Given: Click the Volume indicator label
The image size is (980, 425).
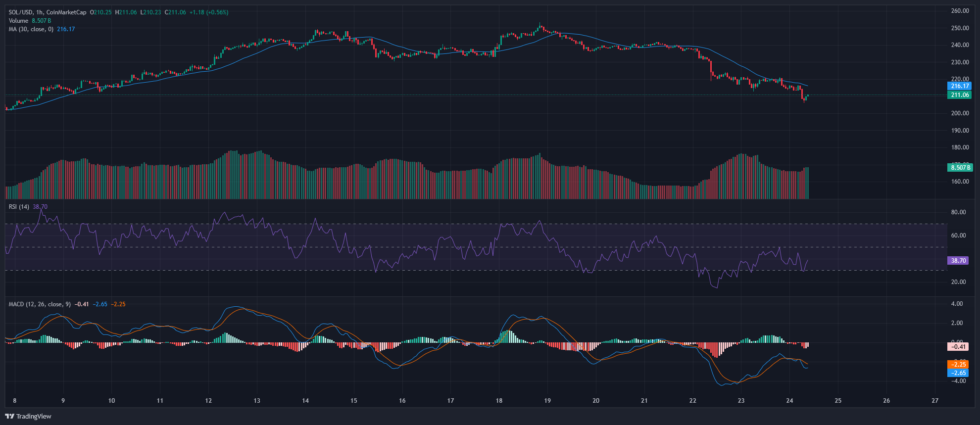Looking at the screenshot, I should coord(18,21).
